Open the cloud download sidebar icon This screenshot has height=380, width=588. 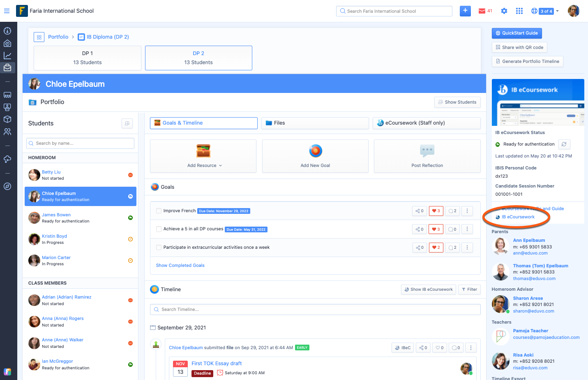[x=7, y=159]
